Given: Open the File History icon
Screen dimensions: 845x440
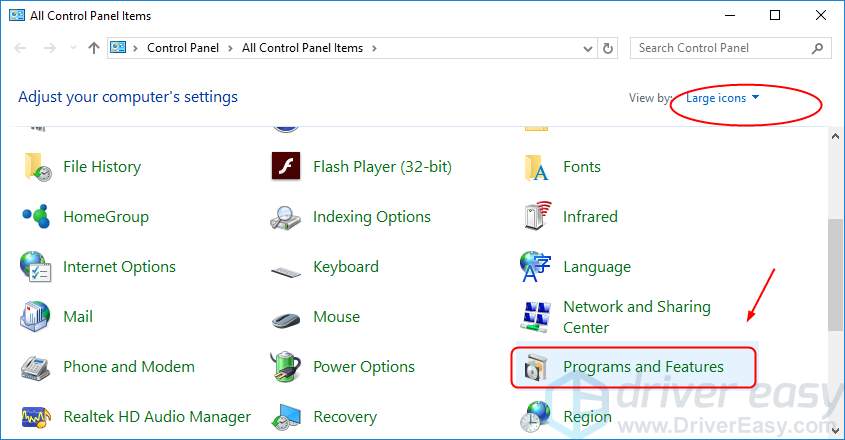Looking at the screenshot, I should tap(36, 167).
